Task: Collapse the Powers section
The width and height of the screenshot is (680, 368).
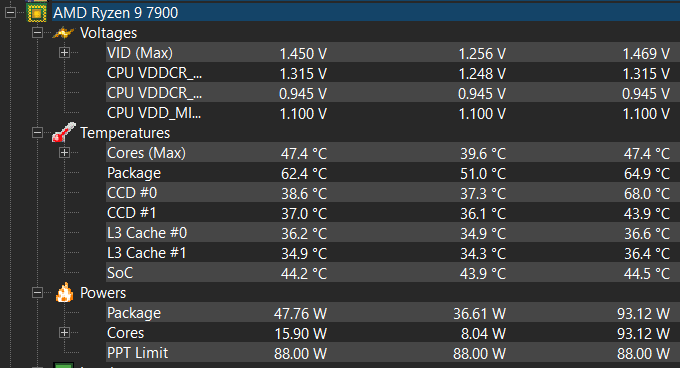Action: click(x=37, y=293)
